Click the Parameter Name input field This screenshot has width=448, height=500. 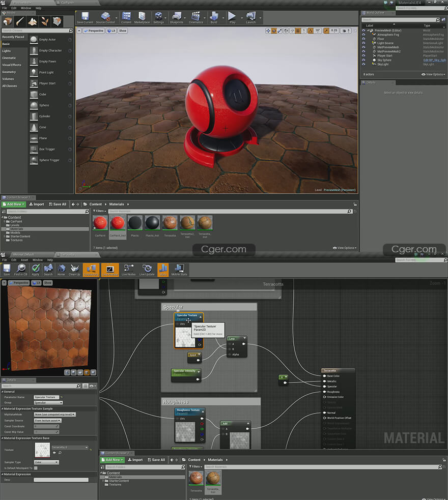point(46,397)
